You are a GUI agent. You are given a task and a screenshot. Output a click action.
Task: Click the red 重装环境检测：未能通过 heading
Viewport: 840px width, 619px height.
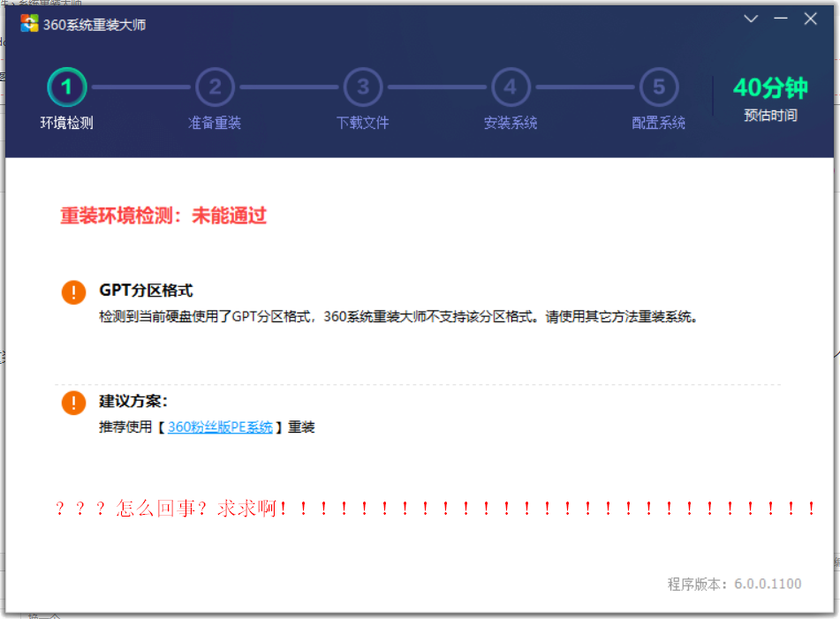pos(163,215)
